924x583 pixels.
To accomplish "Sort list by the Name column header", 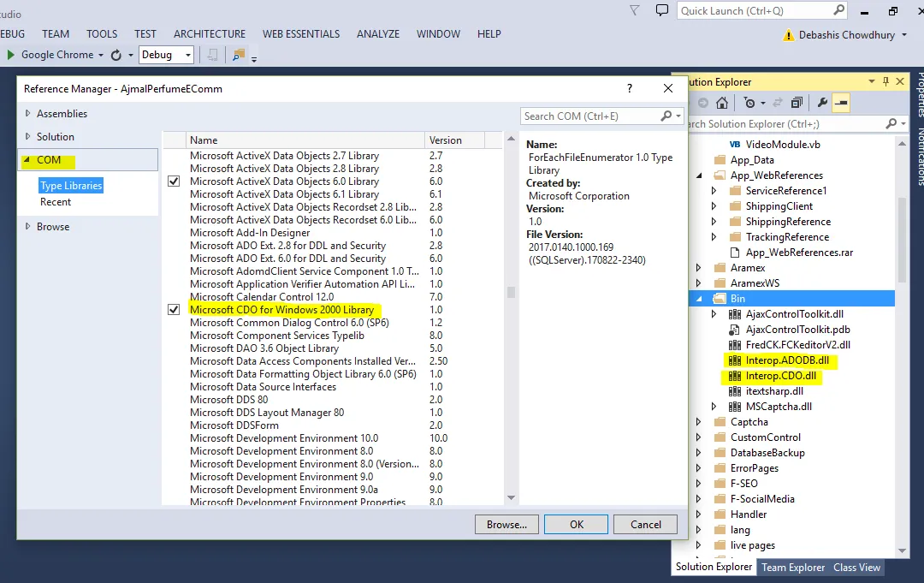I will [305, 140].
